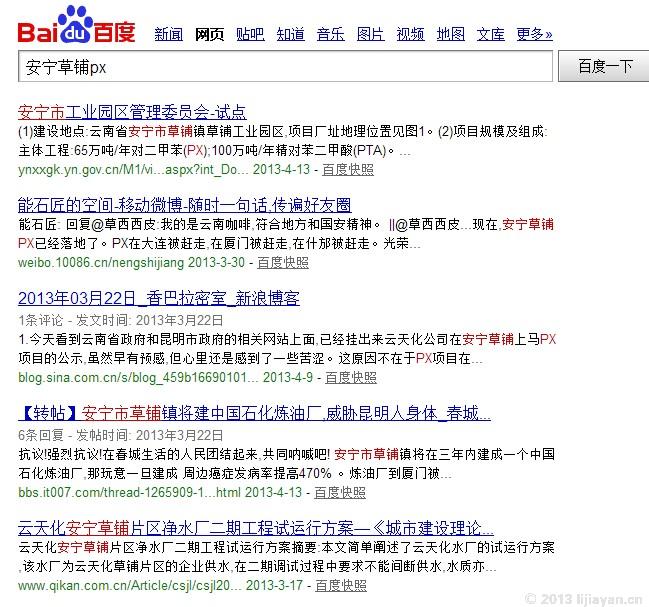Open 百度快照 for the www.qikan.com.cn result

(x=341, y=585)
